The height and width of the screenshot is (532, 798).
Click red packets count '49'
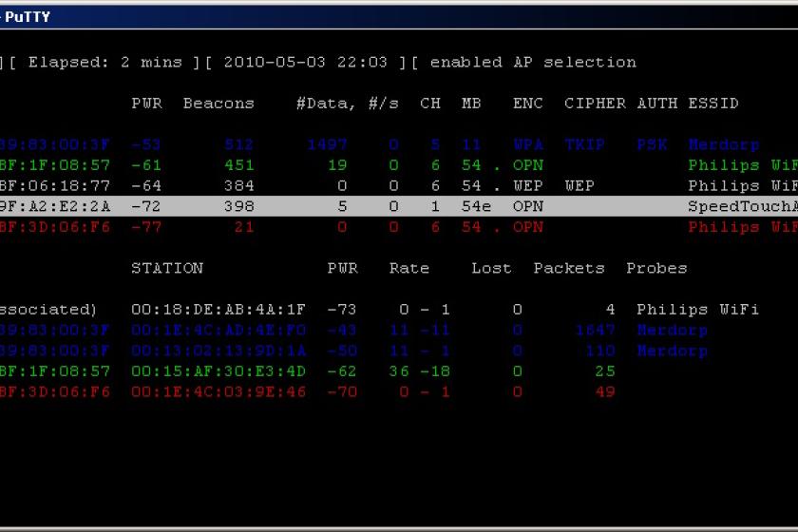[605, 392]
